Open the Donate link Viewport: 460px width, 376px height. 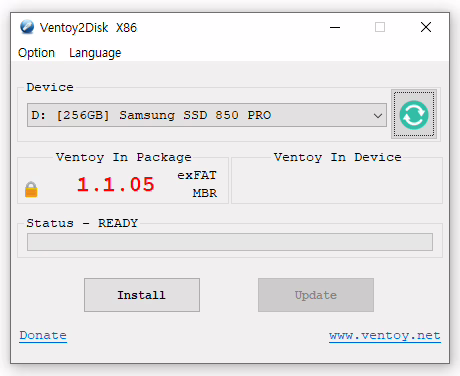(43, 335)
